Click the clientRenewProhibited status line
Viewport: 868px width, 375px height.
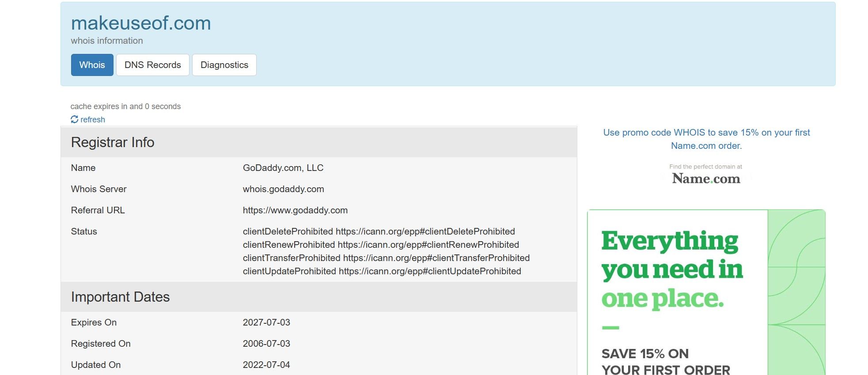point(381,245)
